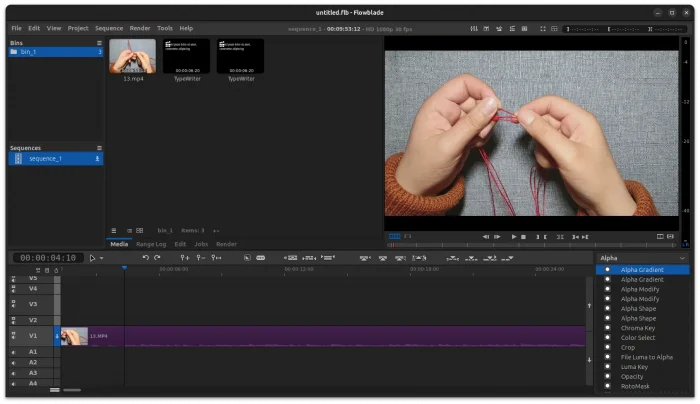700x404 pixels.
Task: Open the Sequences panel hamburger menu
Action: coord(99,148)
